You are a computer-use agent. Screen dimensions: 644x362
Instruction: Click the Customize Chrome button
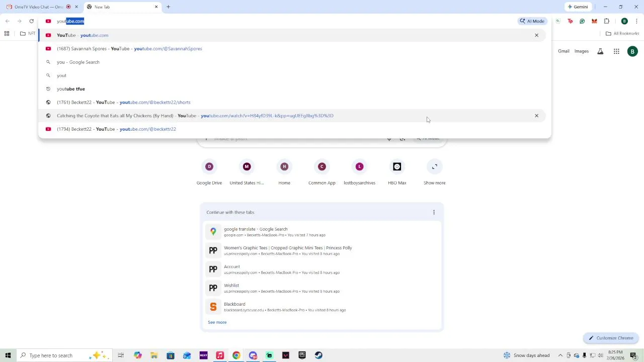[611, 338]
